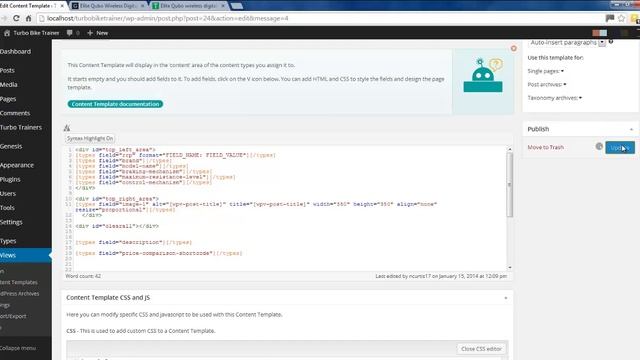Close the Edit Content Template browser tab
The height and width of the screenshot is (360, 640).
click(x=62, y=6)
